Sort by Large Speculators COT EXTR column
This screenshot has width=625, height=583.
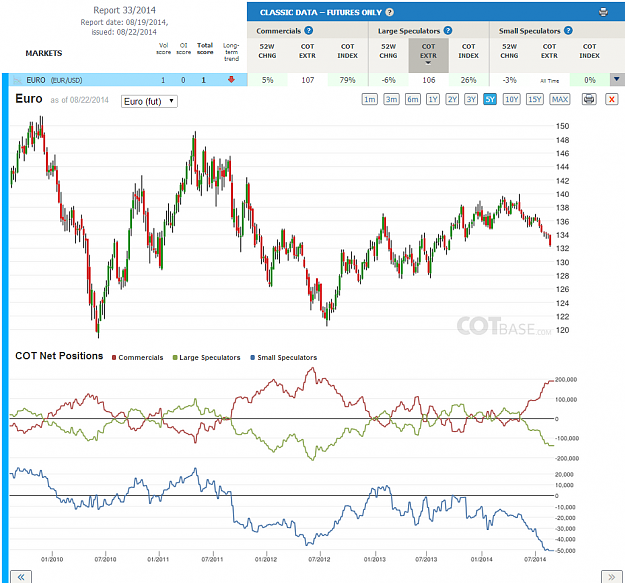pyautogui.click(x=428, y=55)
